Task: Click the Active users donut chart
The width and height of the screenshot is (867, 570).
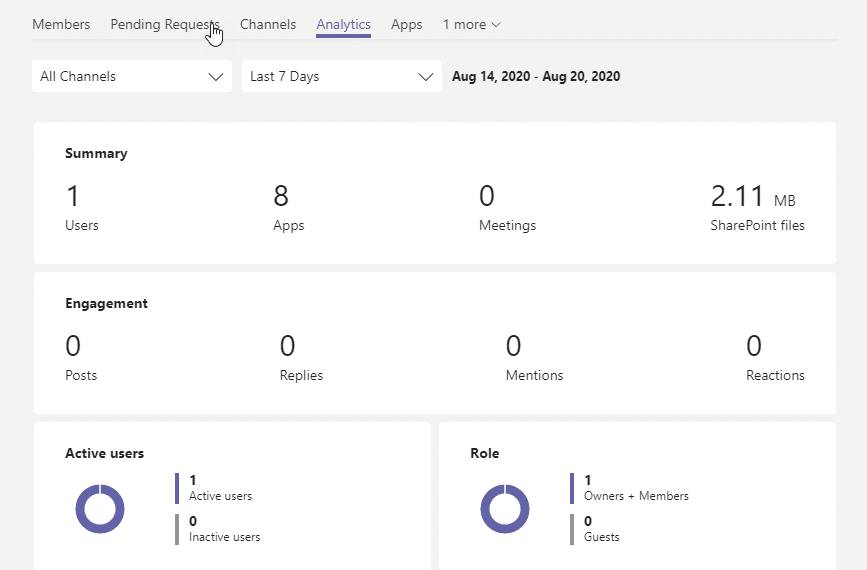Action: click(x=100, y=509)
